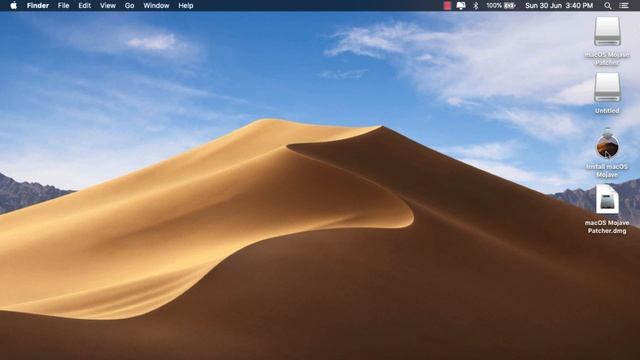Viewport: 640px width, 360px height.
Task: Open the Apple menu
Action: (13, 6)
